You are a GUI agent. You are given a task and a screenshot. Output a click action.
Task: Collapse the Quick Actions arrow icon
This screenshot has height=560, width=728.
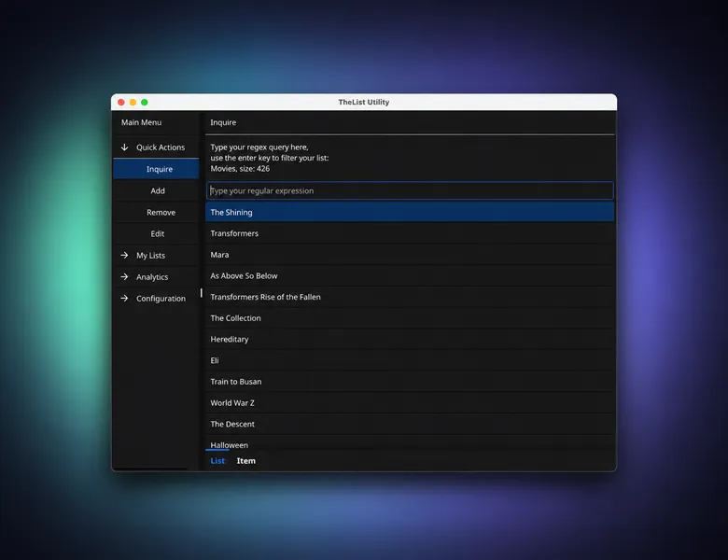[x=124, y=147]
